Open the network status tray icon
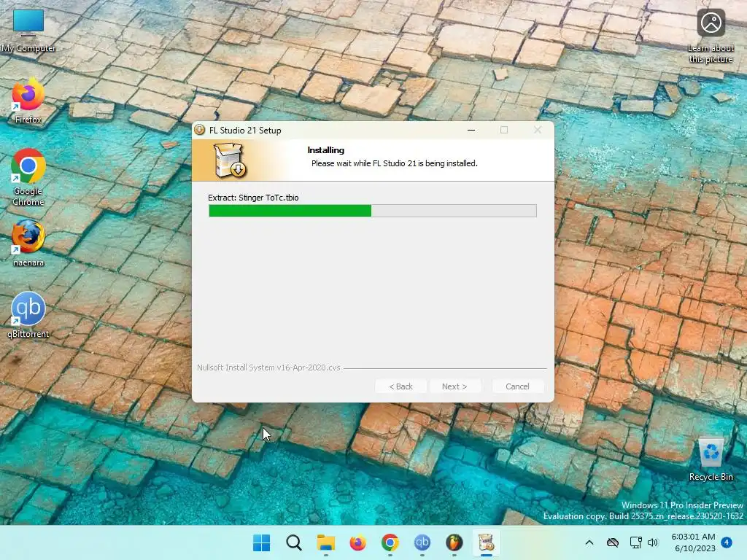 click(635, 542)
